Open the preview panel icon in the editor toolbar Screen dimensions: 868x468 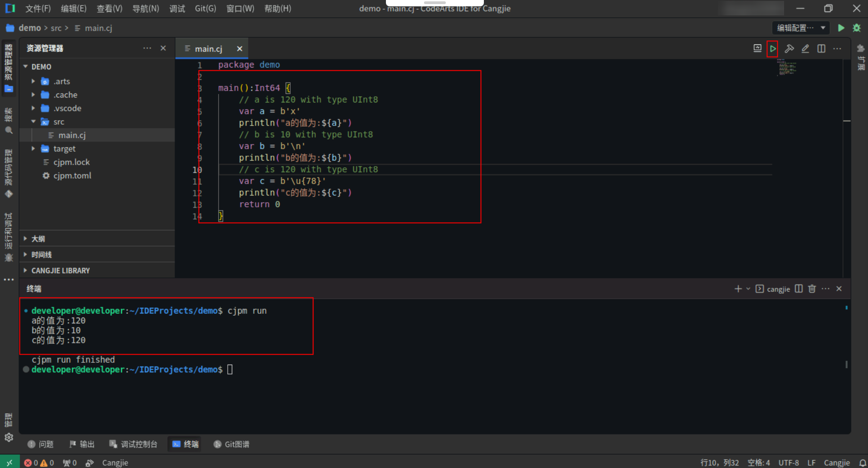point(757,49)
